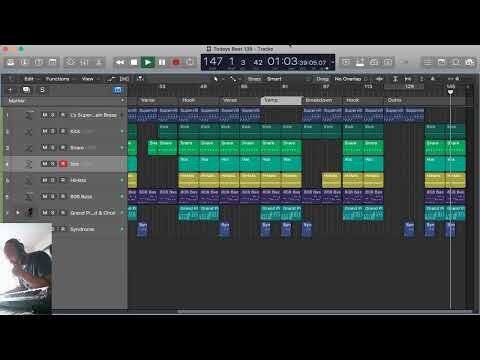
Task: Show Quick Help from control bar
Action: coord(38,62)
